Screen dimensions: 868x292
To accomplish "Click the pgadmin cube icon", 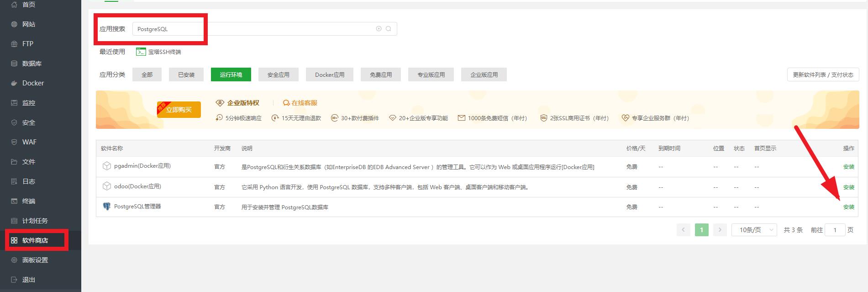I will click(x=107, y=166).
